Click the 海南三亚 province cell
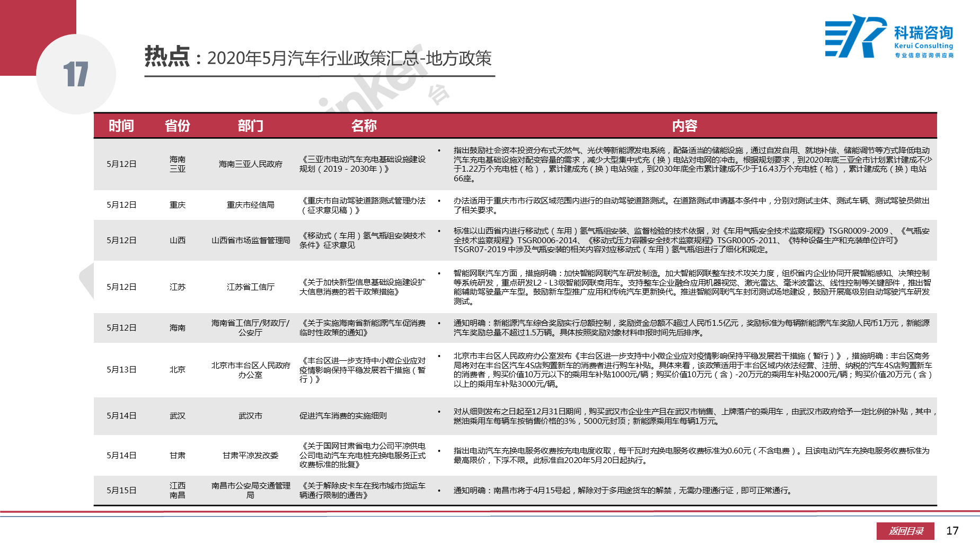This screenshot has height=551, width=980. 178,164
